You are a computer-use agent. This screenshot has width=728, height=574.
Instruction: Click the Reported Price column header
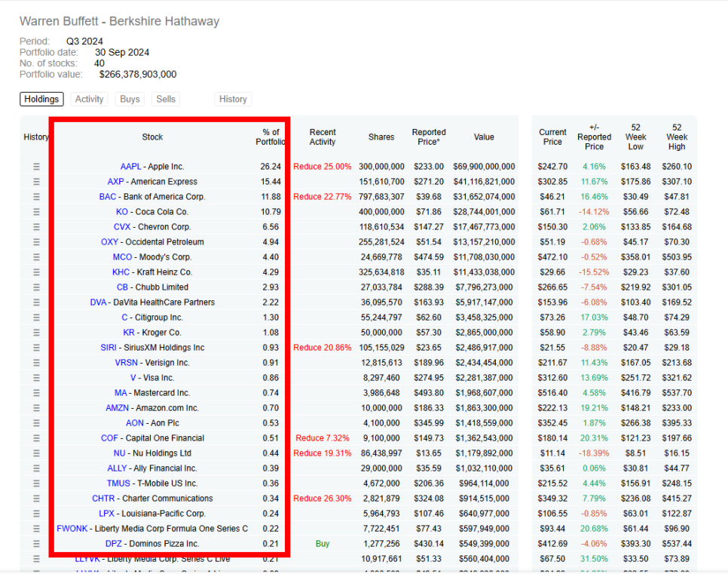click(x=429, y=137)
